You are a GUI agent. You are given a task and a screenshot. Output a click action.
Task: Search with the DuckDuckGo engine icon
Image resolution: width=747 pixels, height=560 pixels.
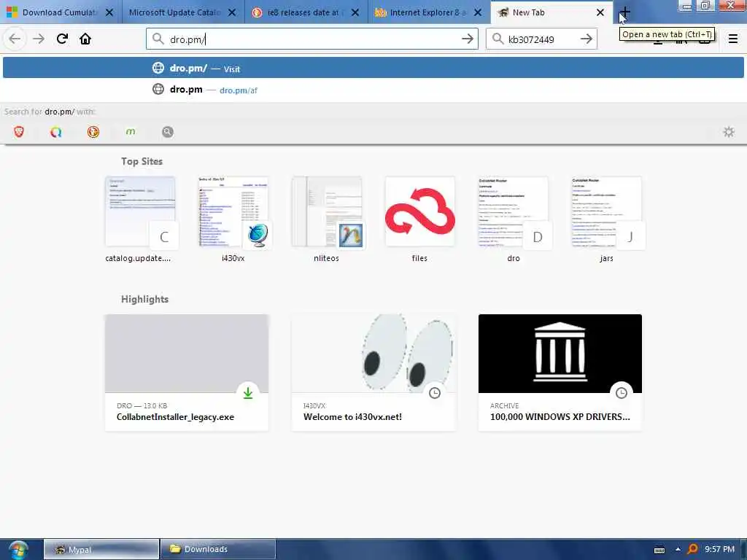coord(93,132)
